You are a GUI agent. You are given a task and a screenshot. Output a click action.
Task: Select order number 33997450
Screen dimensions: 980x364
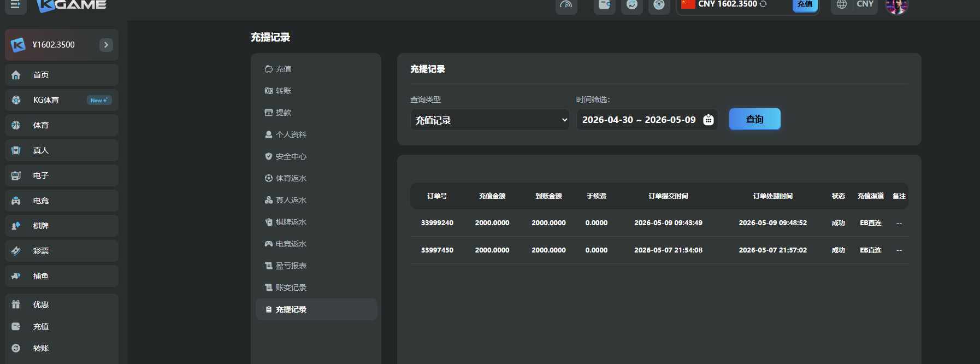(437, 250)
